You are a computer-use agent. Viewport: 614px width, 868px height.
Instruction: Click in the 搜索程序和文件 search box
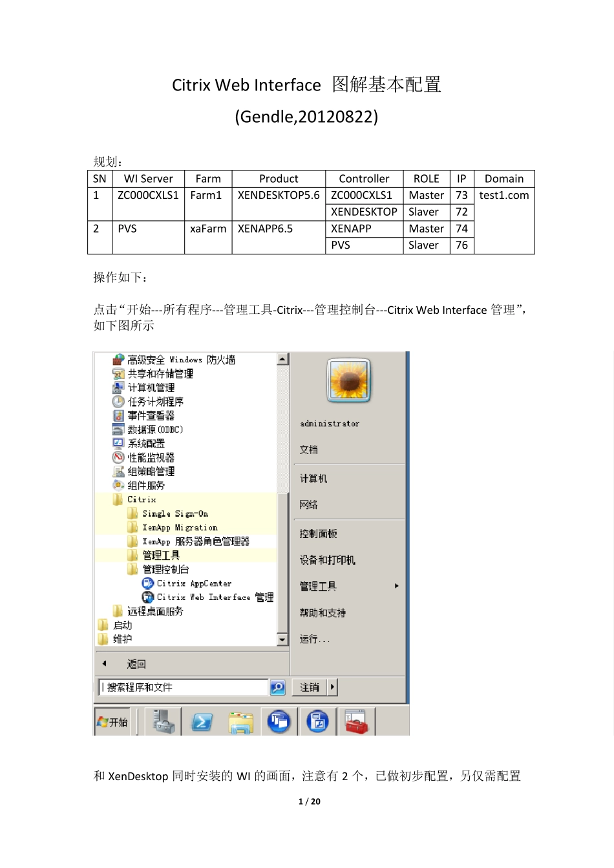coord(183,687)
